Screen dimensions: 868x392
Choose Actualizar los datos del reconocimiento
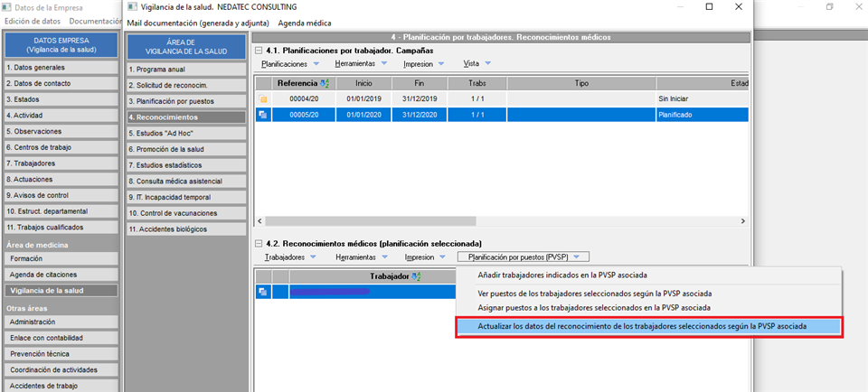click(x=649, y=327)
